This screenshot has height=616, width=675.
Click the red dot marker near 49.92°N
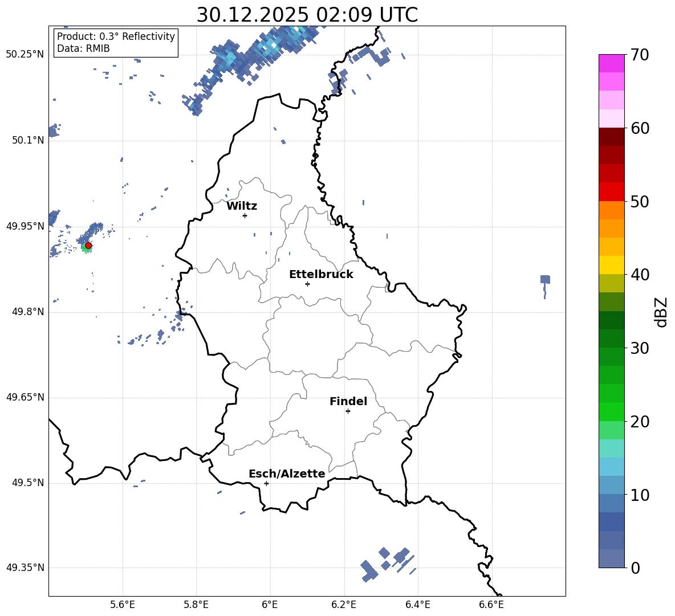click(88, 246)
